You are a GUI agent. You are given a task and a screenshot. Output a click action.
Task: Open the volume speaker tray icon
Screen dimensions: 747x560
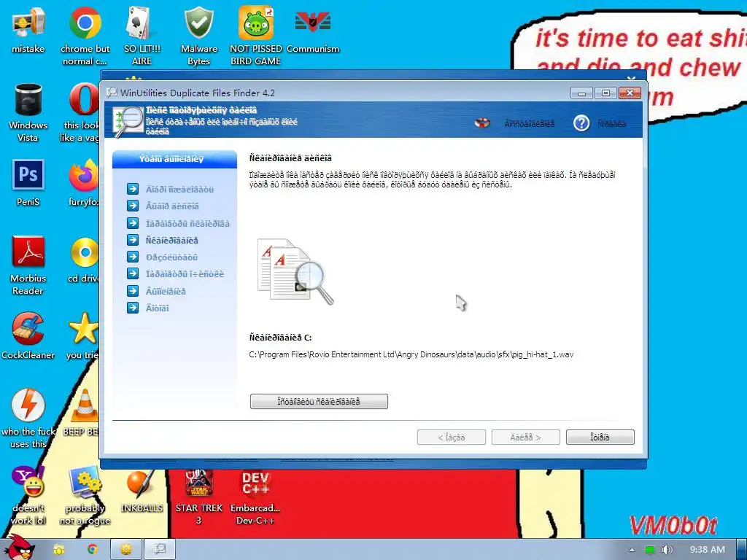667,550
